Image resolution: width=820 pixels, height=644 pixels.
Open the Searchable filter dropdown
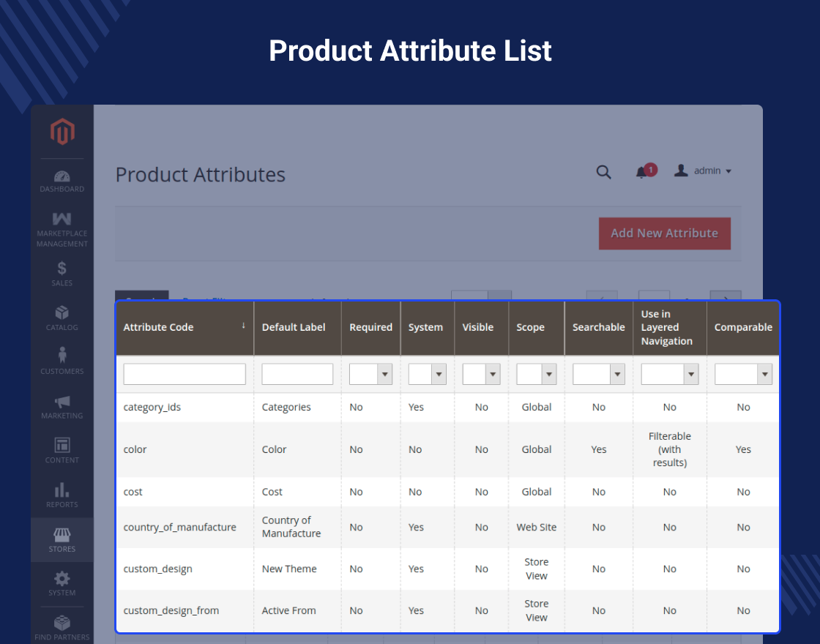599,374
